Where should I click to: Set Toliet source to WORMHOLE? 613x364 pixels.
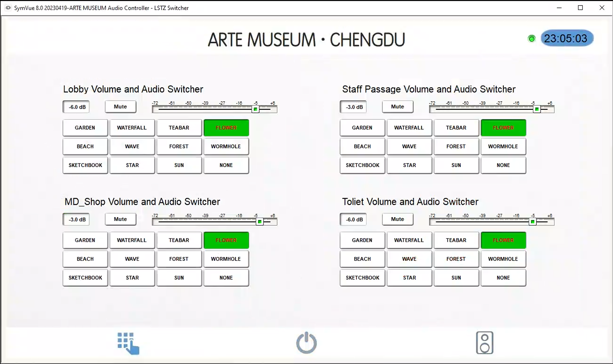coord(503,259)
